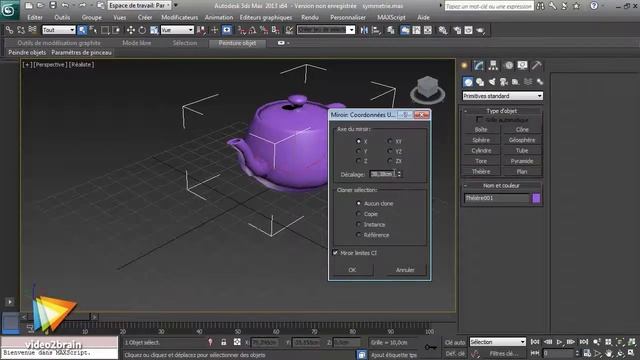Open the Hierarchy panel icon

[x=493, y=65]
